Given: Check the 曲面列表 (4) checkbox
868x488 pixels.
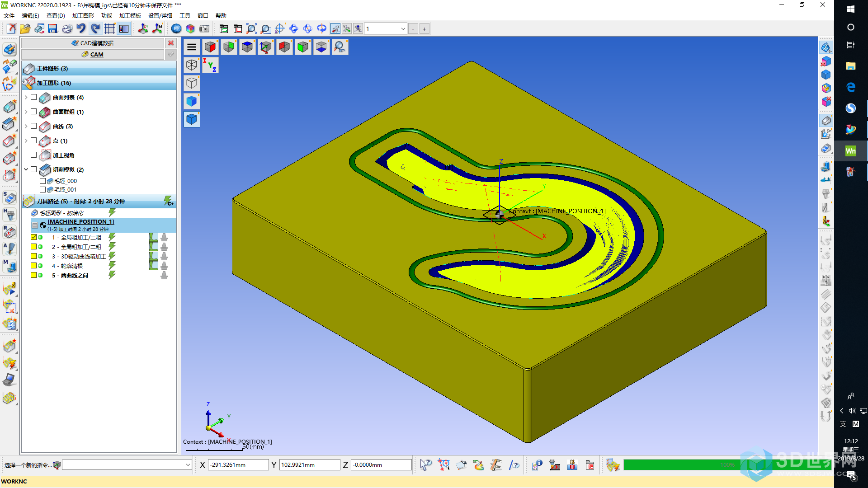Looking at the screenshot, I should tap(34, 97).
